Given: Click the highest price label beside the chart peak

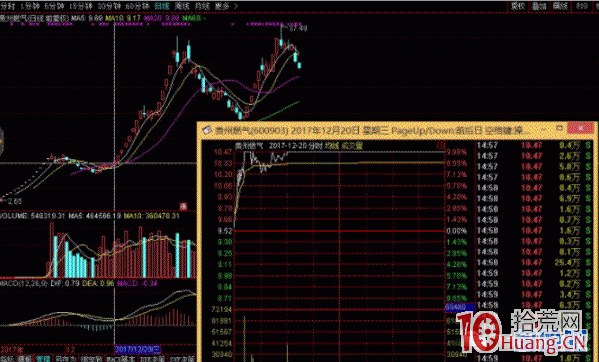Looking at the screenshot, I should click(298, 28).
